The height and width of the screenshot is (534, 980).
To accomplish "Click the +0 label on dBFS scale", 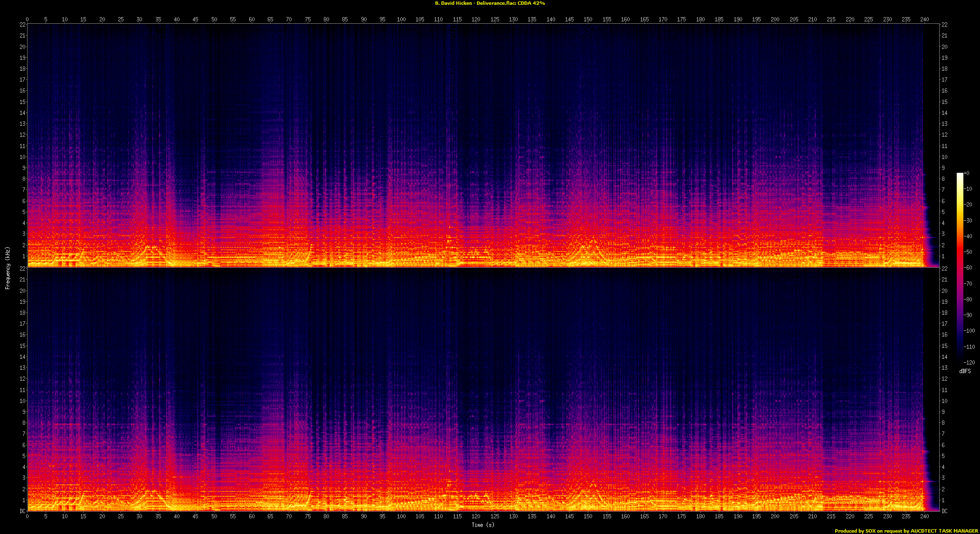I will click(x=967, y=173).
